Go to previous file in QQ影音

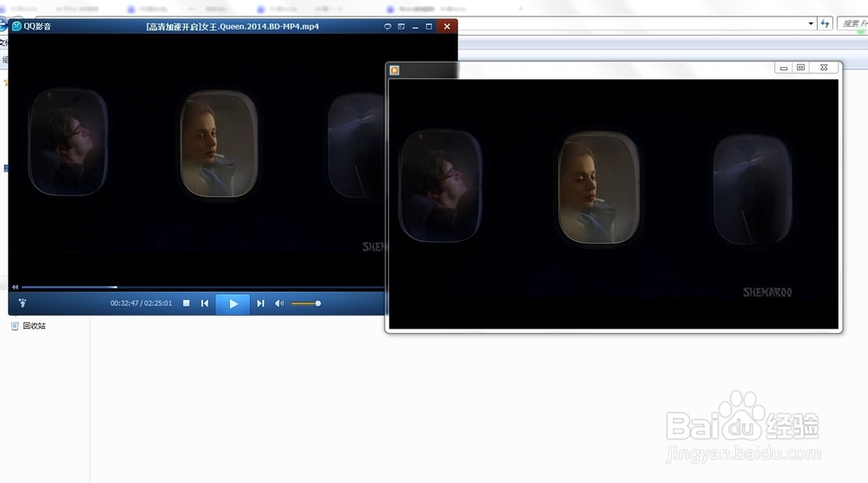tap(205, 304)
